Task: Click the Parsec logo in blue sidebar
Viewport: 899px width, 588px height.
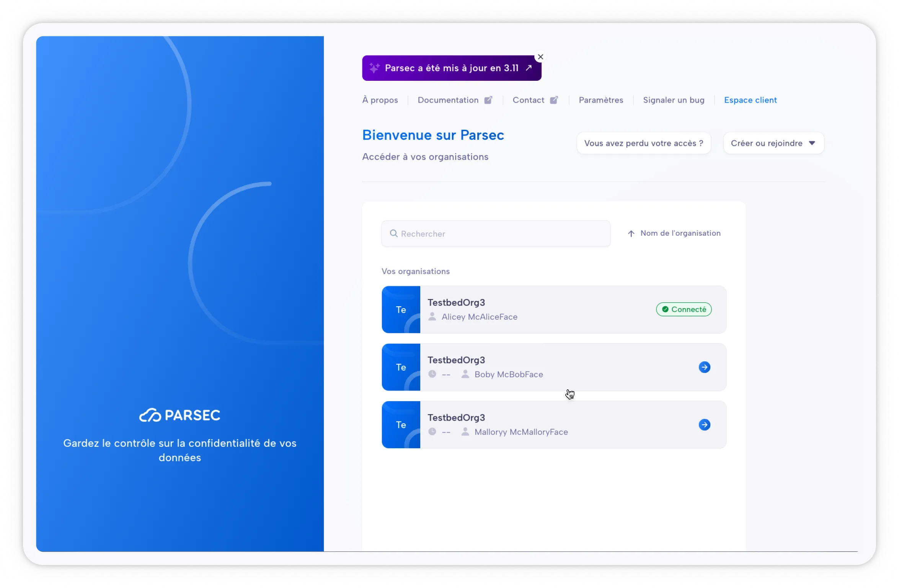Action: [179, 415]
